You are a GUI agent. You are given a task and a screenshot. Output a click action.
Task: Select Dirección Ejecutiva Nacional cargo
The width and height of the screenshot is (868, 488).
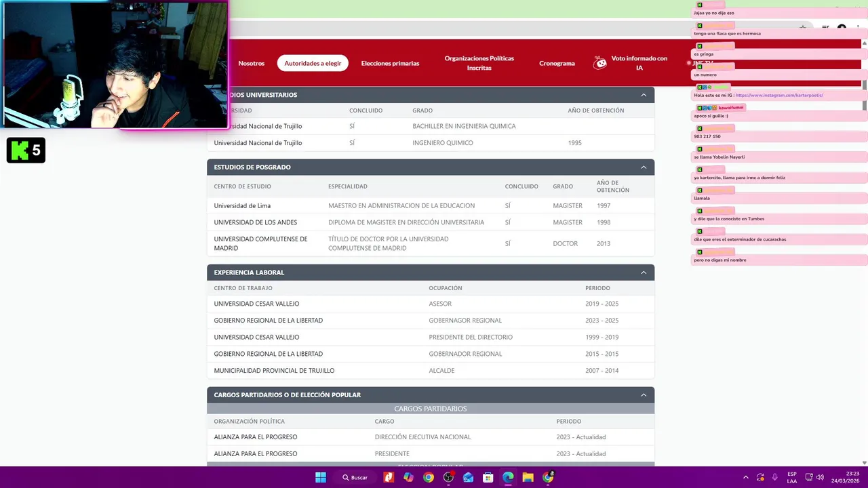pyautogui.click(x=422, y=437)
